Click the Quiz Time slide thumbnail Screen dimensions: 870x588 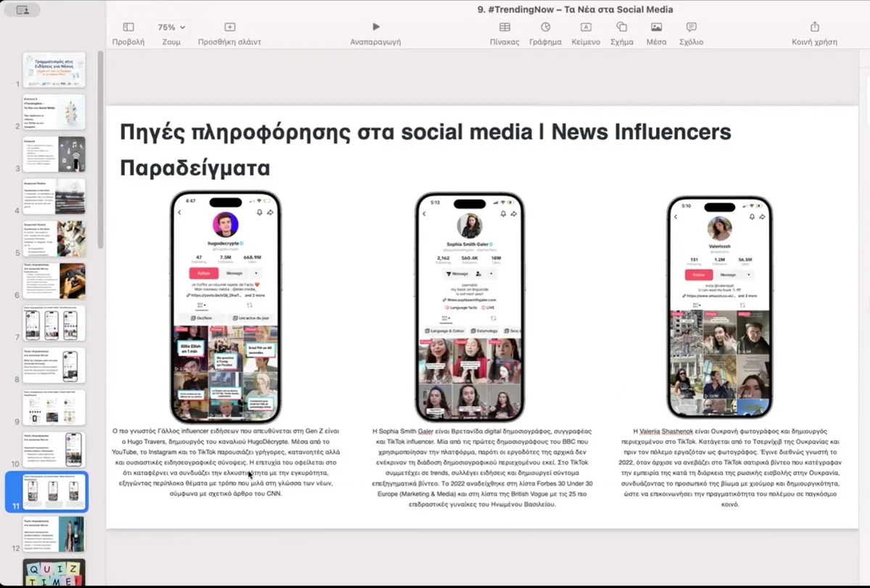(x=54, y=572)
